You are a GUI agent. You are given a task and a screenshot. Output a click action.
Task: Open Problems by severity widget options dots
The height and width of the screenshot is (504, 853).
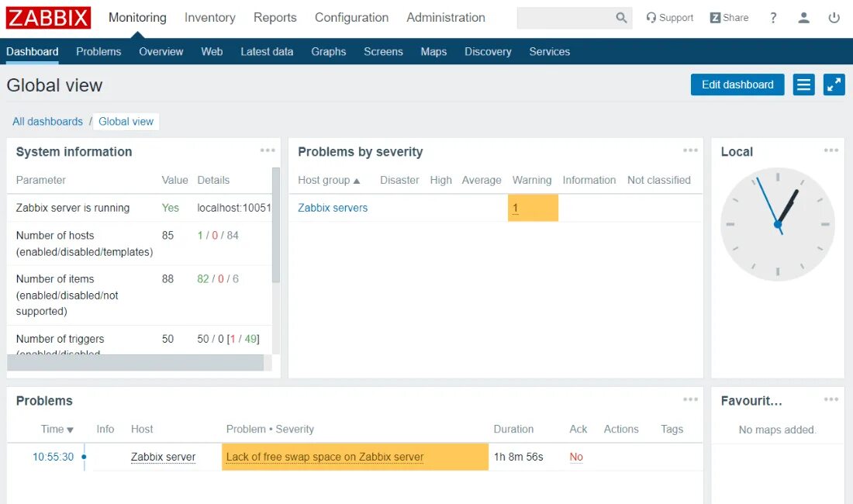(x=690, y=150)
